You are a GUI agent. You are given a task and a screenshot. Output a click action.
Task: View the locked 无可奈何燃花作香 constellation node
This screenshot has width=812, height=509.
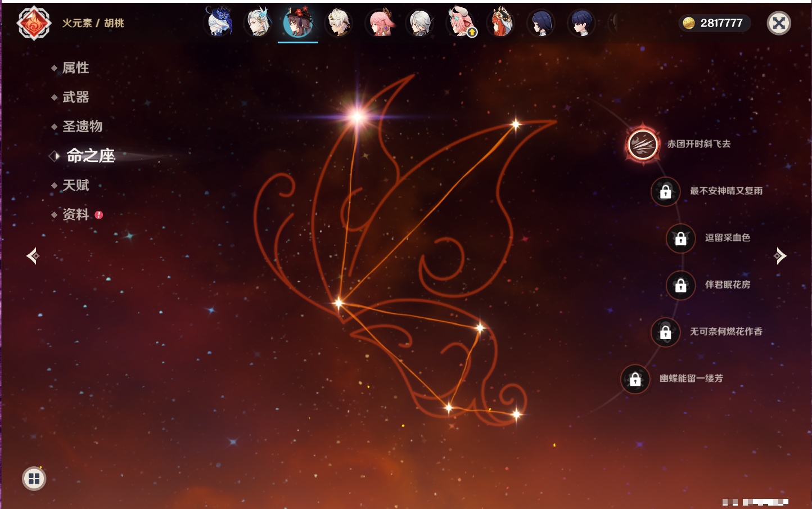[x=665, y=332]
